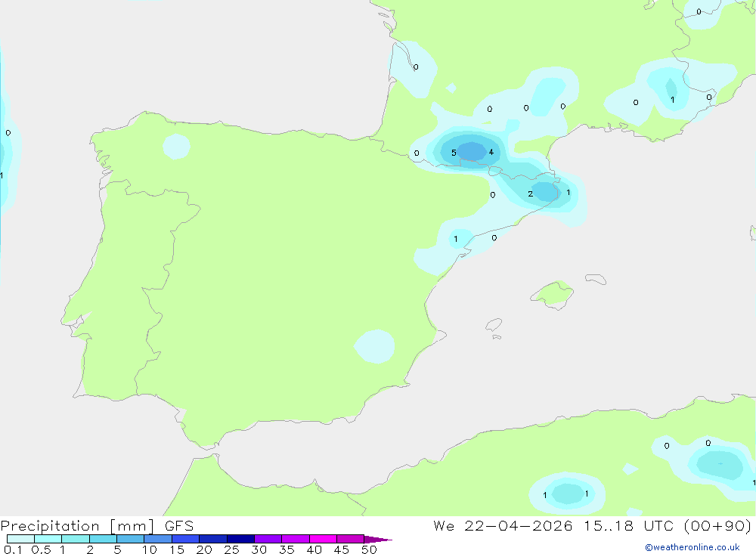756x554 pixels.
Task: Select the 0.5–1 mm legend color box
Action: coord(48,539)
